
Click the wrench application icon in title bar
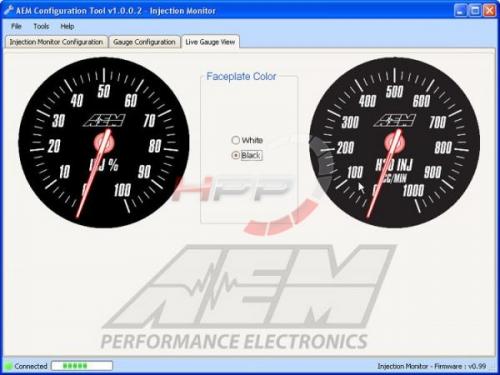pyautogui.click(x=8, y=11)
